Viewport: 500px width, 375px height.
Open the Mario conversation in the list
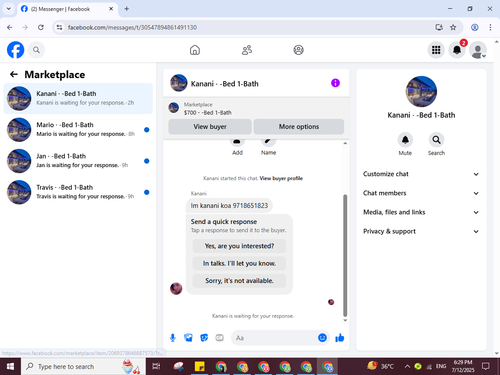78,130
